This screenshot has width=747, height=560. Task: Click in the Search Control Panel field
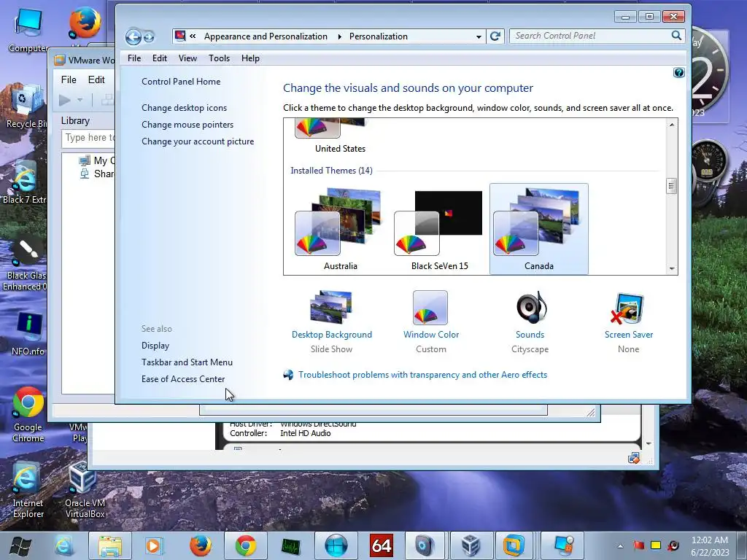[591, 36]
